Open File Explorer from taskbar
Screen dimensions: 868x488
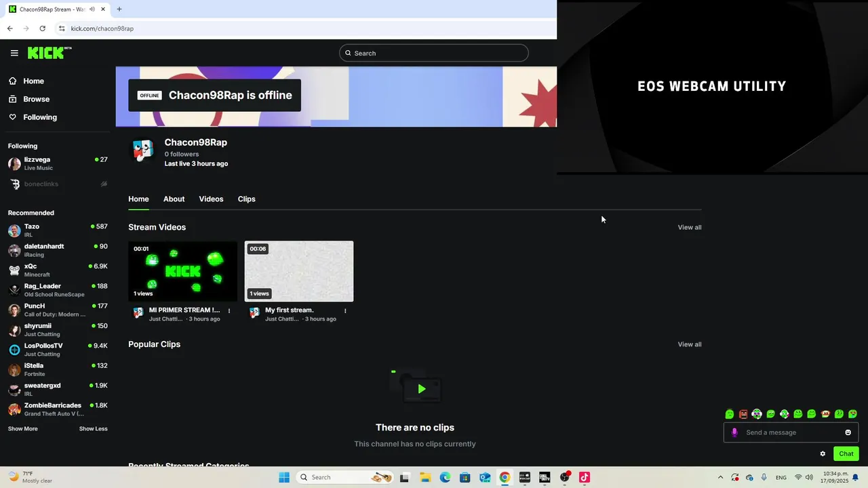425,478
